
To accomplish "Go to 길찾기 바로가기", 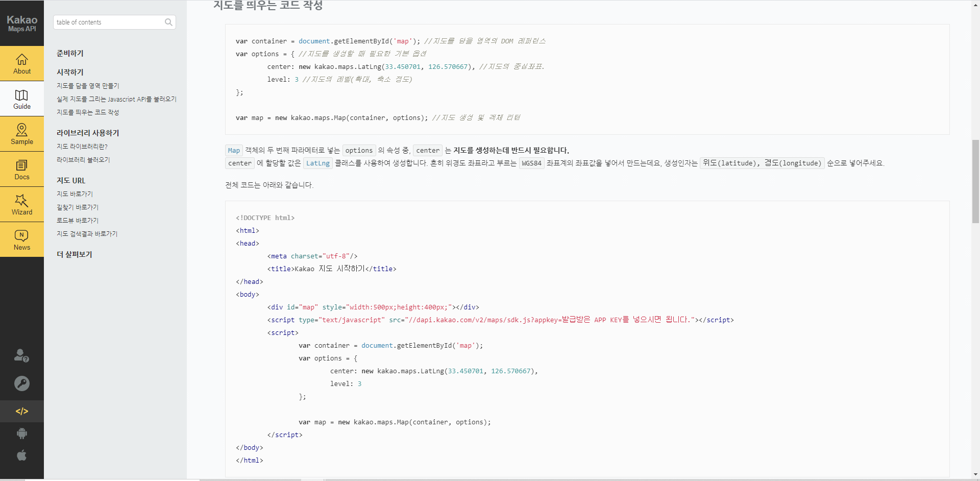I will click(x=78, y=207).
